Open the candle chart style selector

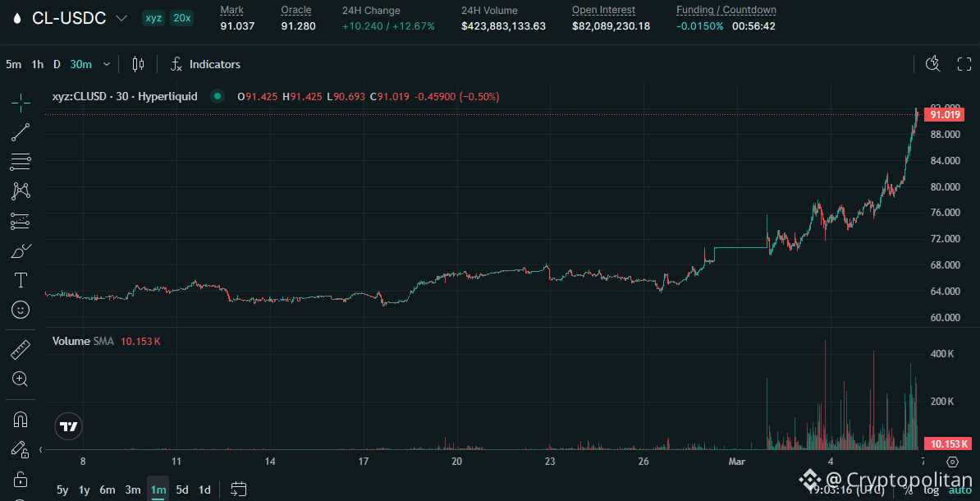coord(137,63)
